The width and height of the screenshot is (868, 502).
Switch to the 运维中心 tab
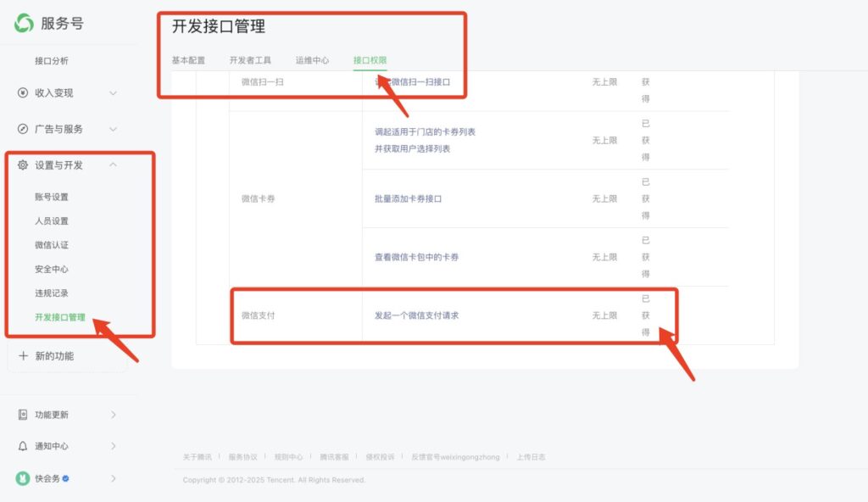[312, 60]
